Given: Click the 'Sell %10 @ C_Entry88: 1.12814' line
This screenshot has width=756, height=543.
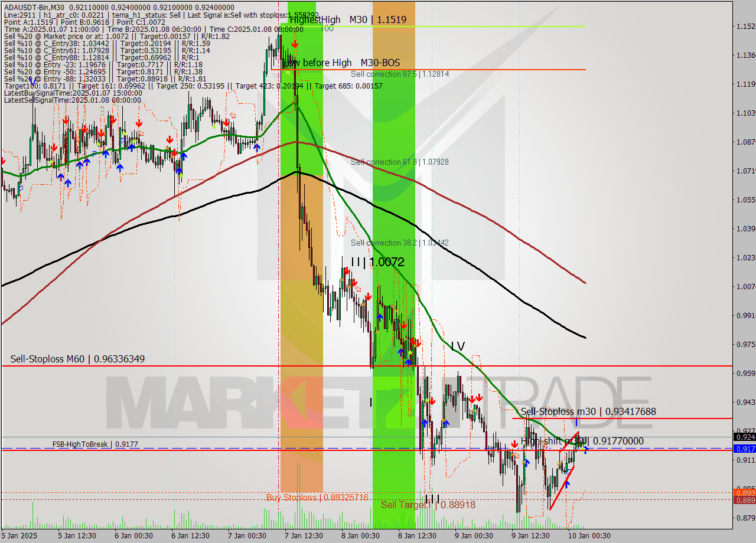Looking at the screenshot, I should (102, 57).
